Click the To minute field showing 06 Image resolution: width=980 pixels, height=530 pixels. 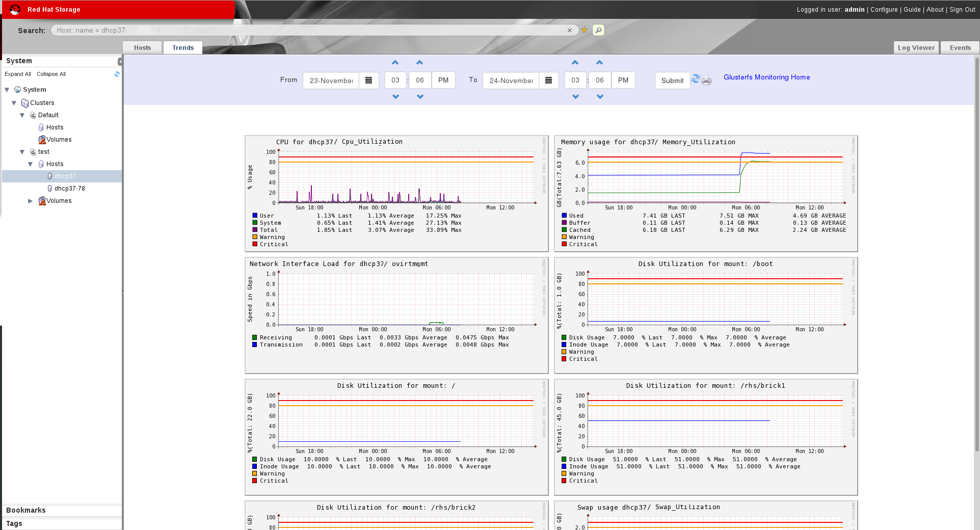pyautogui.click(x=600, y=80)
